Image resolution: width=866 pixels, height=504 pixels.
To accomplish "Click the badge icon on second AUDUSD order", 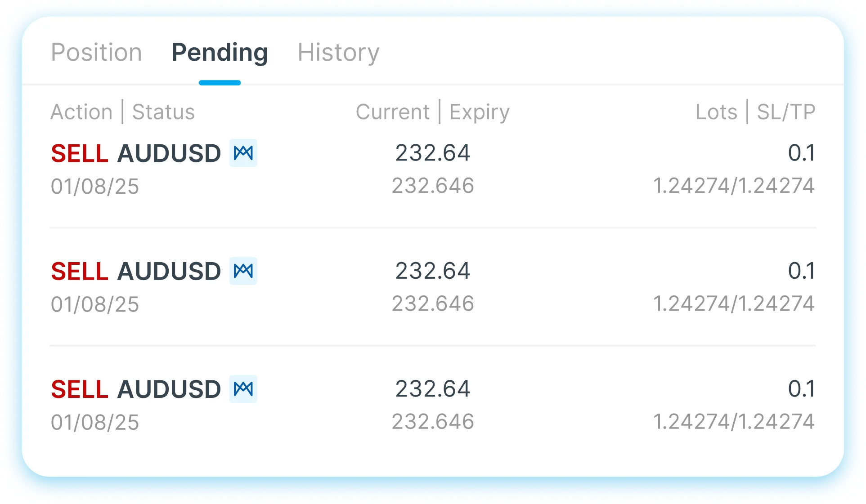I will tap(243, 271).
